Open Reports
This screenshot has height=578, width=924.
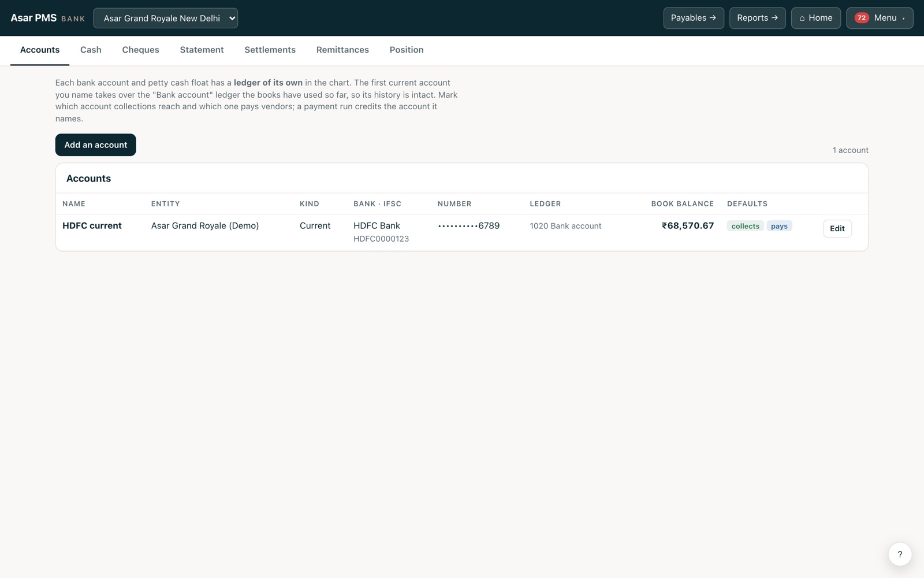[757, 18]
